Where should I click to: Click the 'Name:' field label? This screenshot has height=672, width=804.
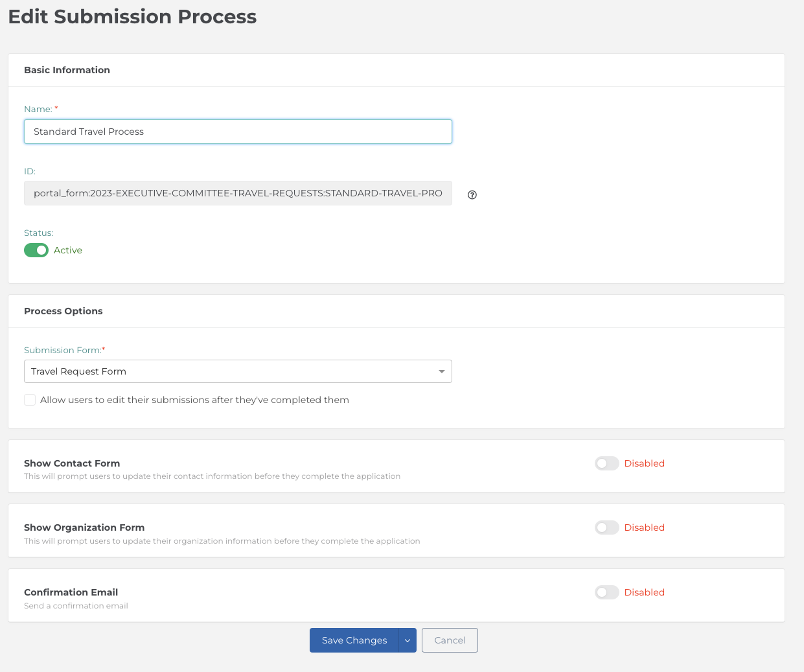click(41, 109)
